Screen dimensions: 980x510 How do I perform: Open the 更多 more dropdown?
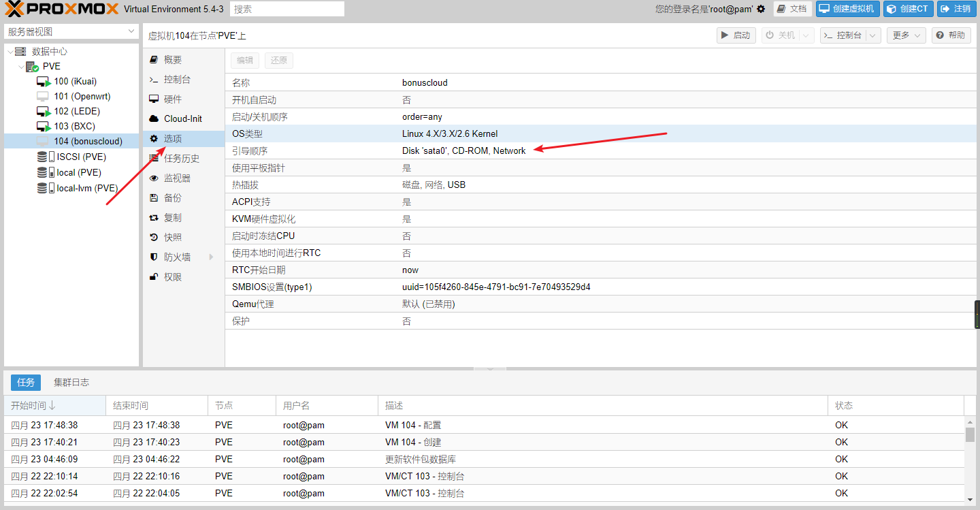(x=907, y=35)
